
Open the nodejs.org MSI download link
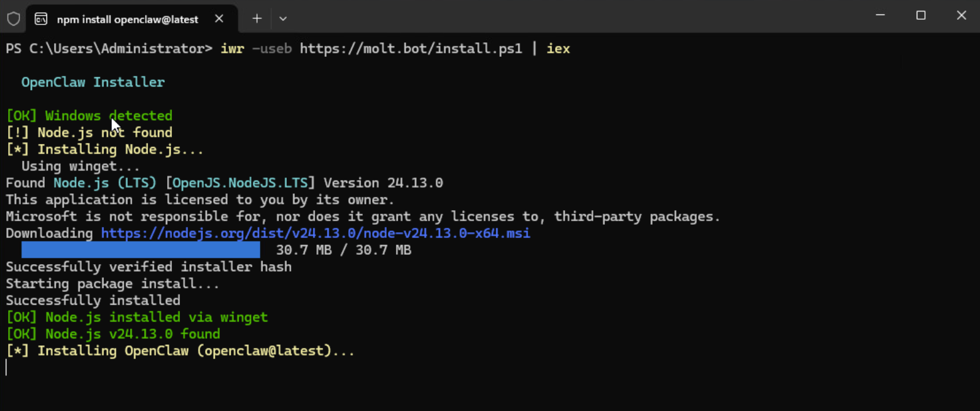pyautogui.click(x=315, y=233)
